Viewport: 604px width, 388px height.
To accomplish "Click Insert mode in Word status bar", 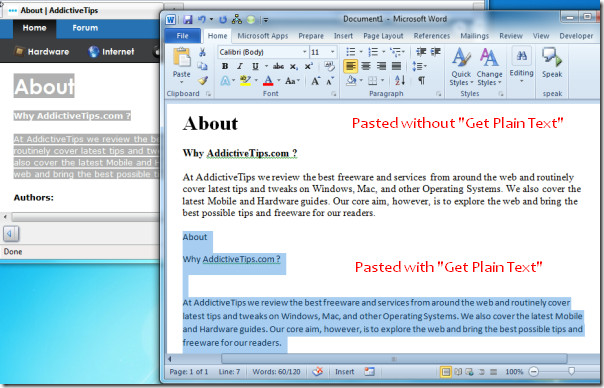I will coord(344,372).
